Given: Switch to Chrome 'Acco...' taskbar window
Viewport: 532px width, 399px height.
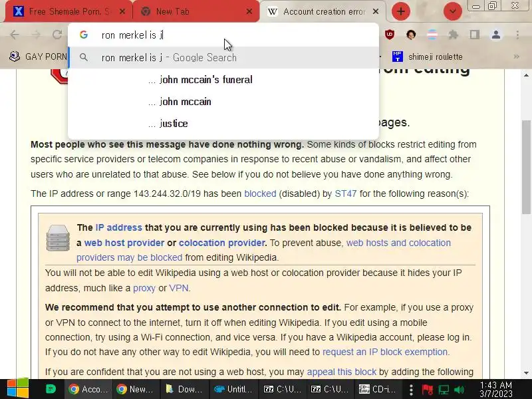Looking at the screenshot, I should (88, 389).
